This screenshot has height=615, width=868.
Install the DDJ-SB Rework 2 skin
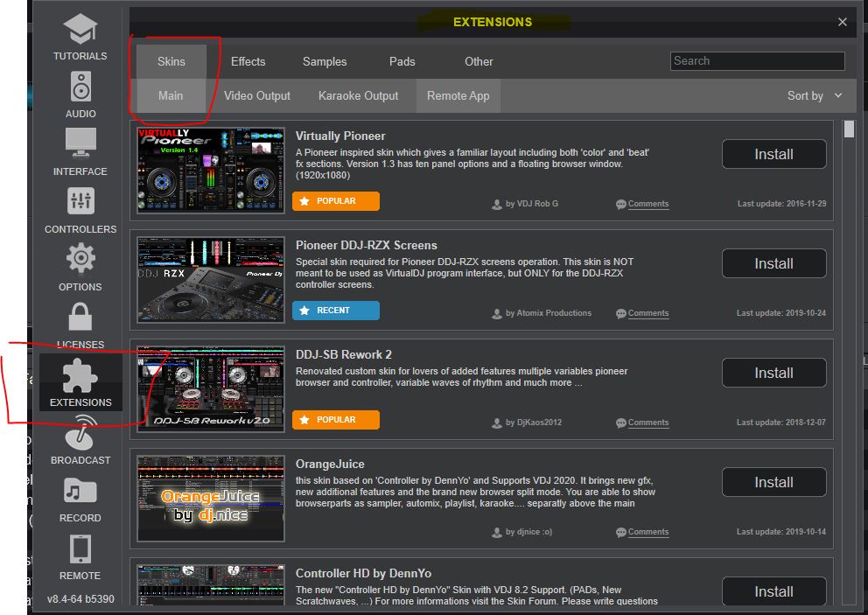[x=773, y=373]
